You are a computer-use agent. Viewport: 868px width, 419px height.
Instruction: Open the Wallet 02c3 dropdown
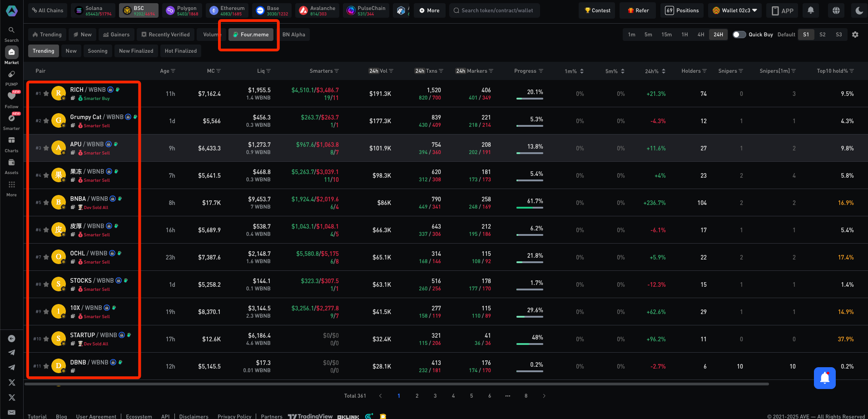[x=734, y=10]
